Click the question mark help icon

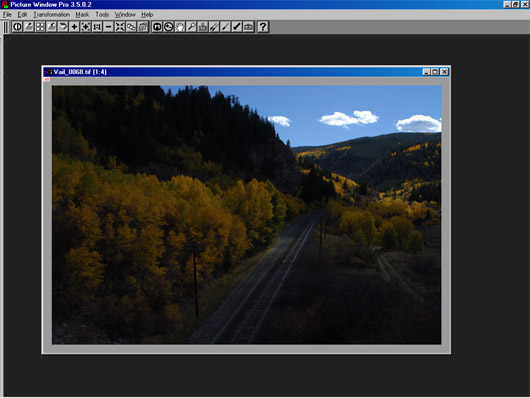[263, 27]
